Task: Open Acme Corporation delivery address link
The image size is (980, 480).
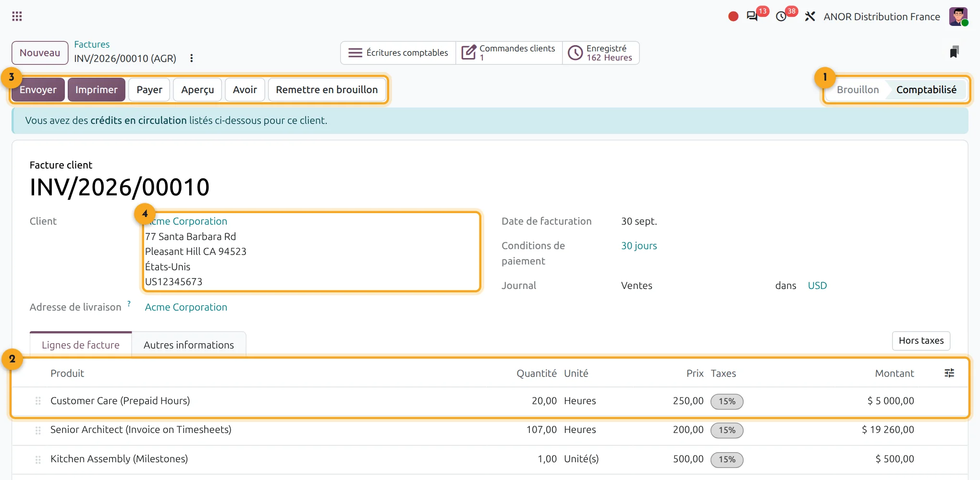Action: tap(186, 307)
